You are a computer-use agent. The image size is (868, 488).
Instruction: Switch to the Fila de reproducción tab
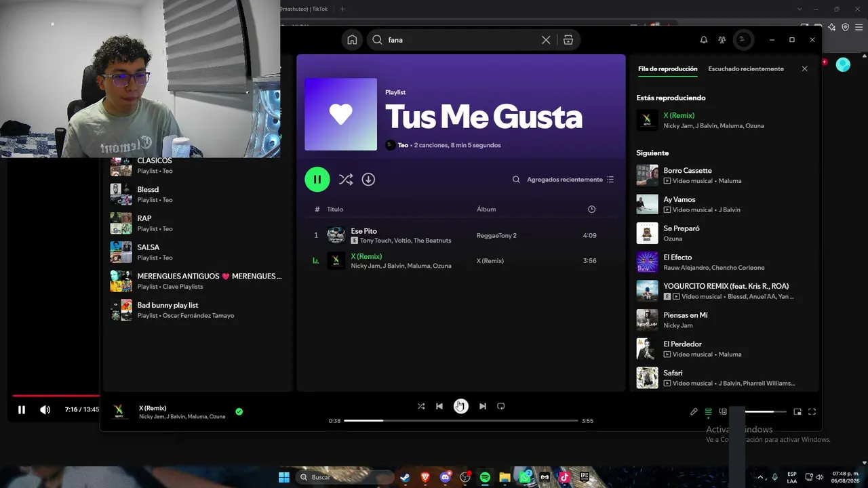tap(668, 68)
